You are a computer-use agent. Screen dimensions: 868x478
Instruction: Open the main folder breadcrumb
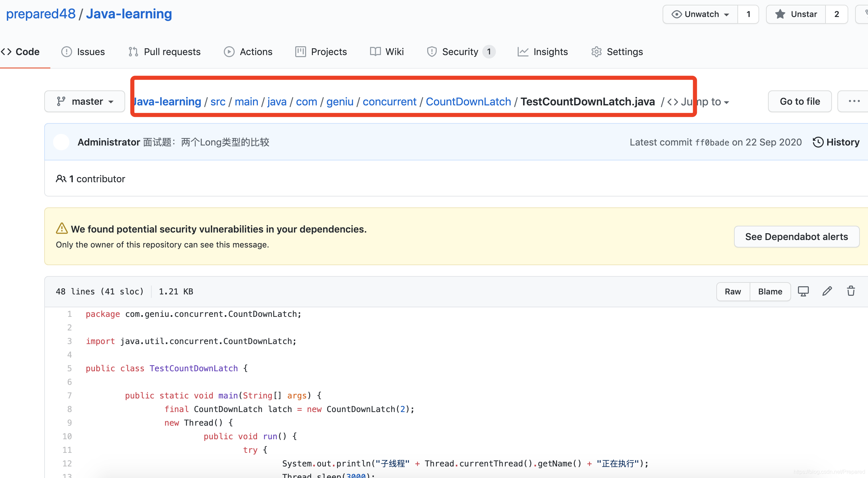[247, 102]
